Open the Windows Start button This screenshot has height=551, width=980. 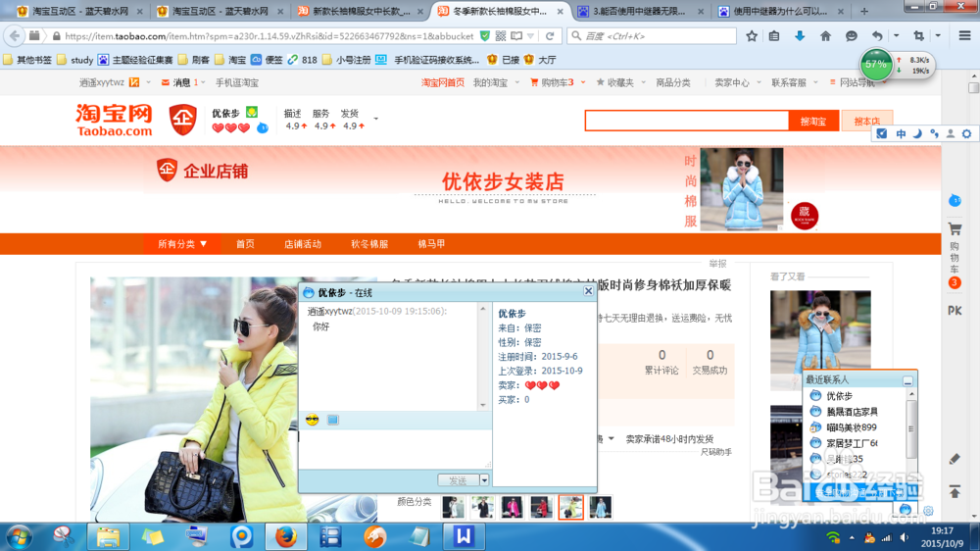coord(19,537)
